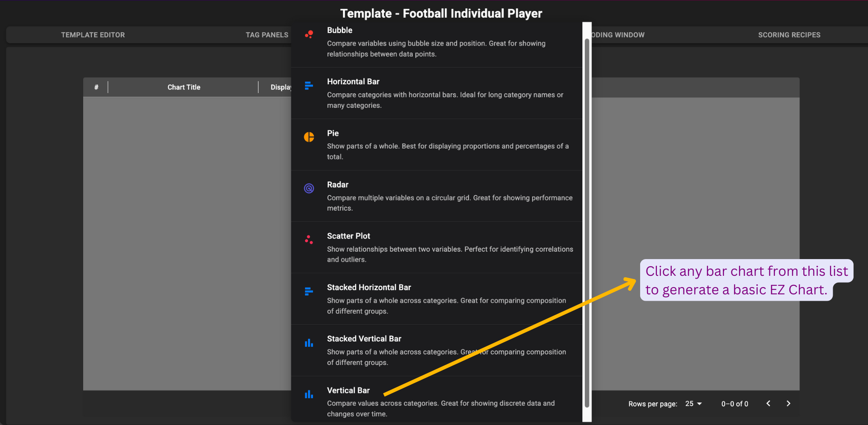Screen dimensions: 868x425
Task: Click the Stacked Horizontal Bar icon
Action: [309, 291]
